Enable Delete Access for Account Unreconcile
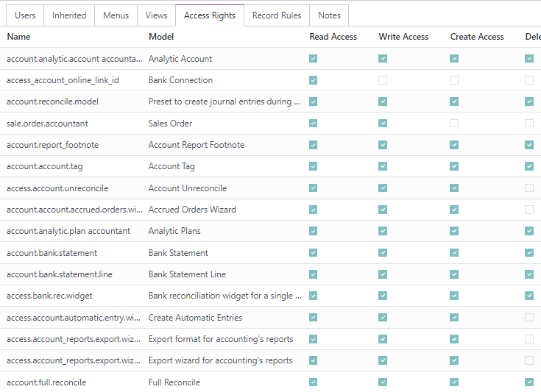The image size is (541, 392). click(x=529, y=188)
